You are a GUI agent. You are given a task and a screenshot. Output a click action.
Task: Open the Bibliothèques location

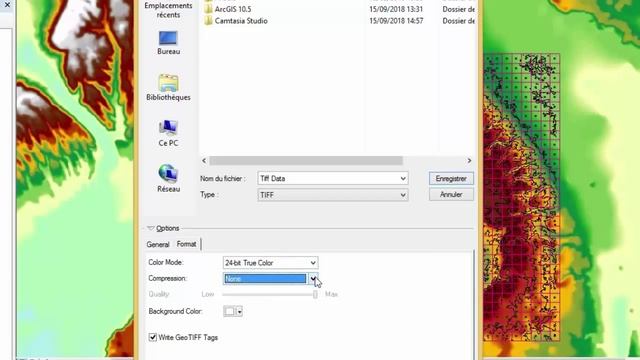pos(168,87)
